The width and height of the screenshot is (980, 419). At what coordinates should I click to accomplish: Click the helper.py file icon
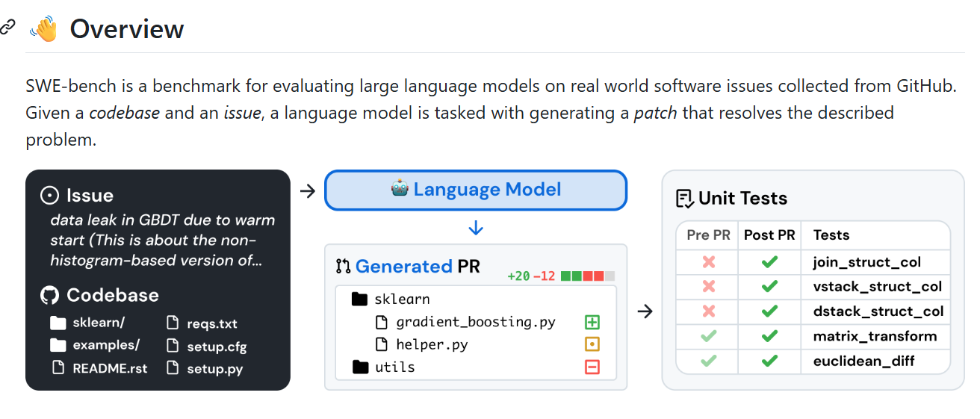(382, 345)
